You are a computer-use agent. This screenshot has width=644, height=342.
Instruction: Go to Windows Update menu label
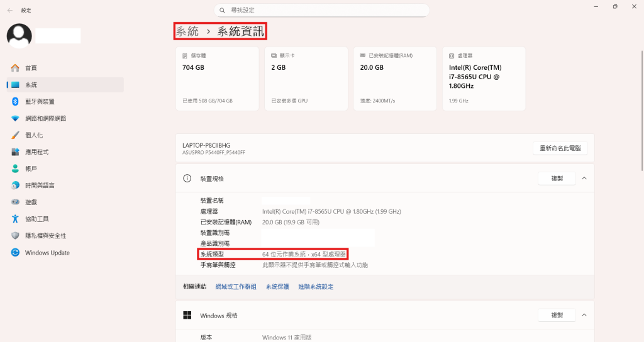tap(47, 253)
